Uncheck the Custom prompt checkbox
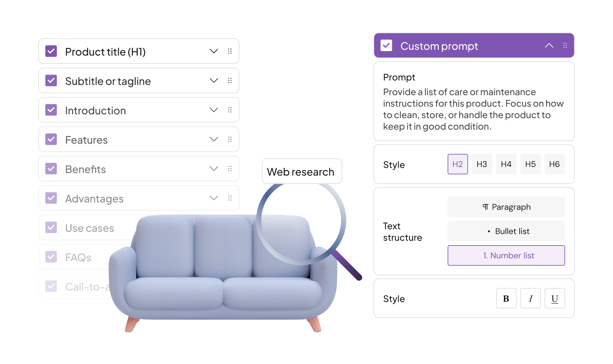This screenshot has width=613, height=364. pos(386,45)
